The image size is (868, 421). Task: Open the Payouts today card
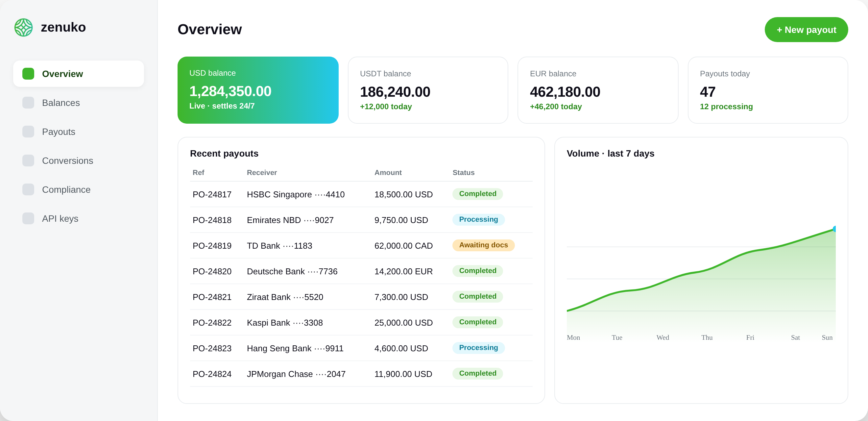(x=768, y=90)
